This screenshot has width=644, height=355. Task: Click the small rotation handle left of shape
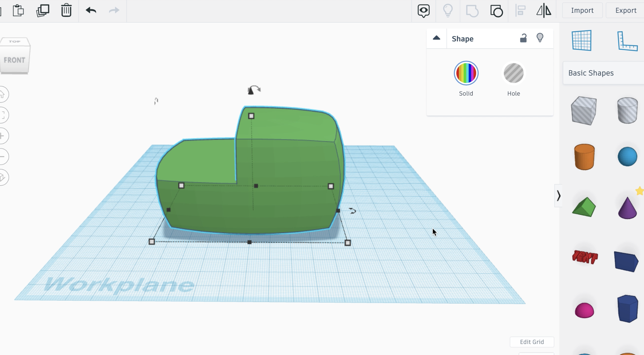coord(156,101)
